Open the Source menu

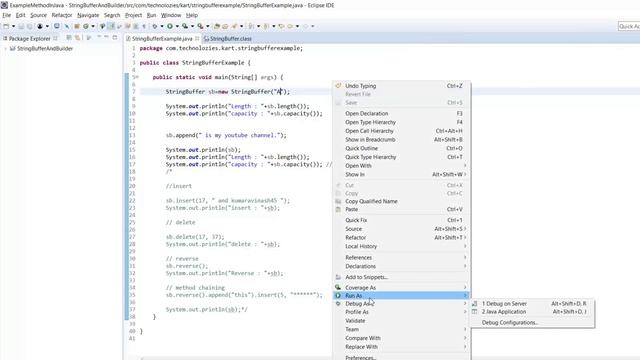[38, 15]
